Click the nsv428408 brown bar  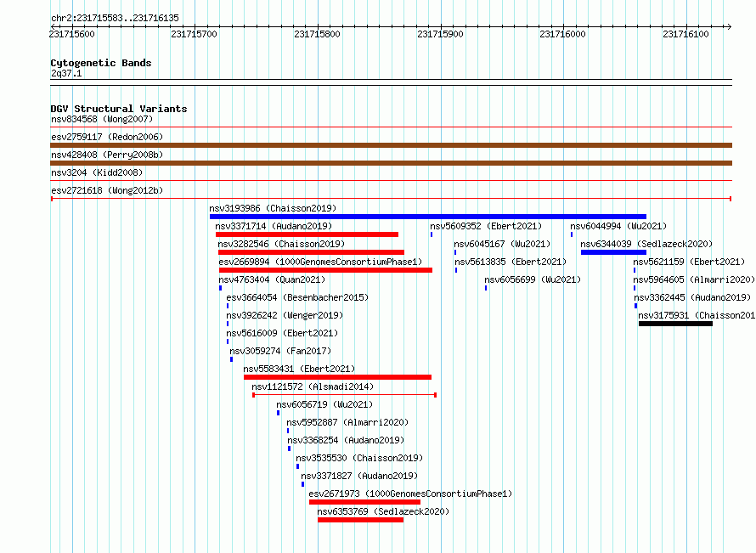(391, 163)
